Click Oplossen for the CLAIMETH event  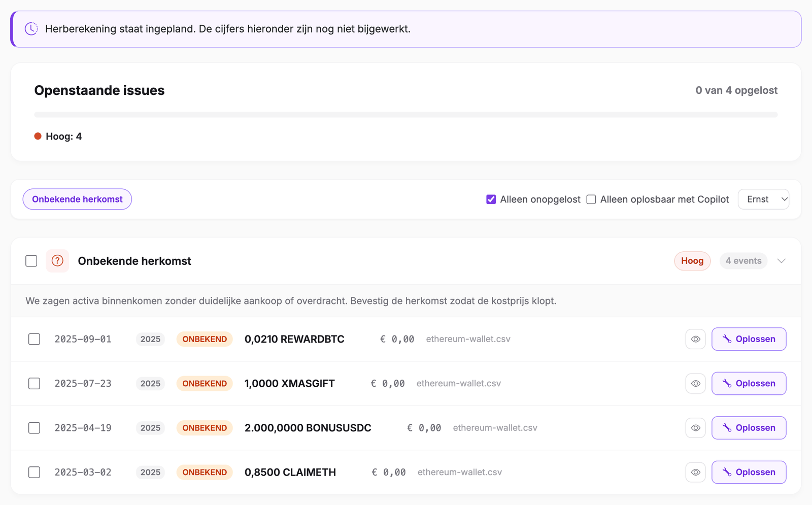749,473
